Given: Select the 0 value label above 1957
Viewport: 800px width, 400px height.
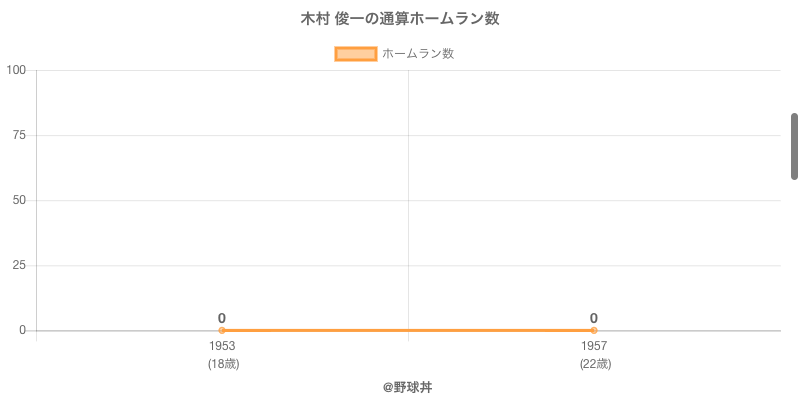Looking at the screenshot, I should pos(594,318).
